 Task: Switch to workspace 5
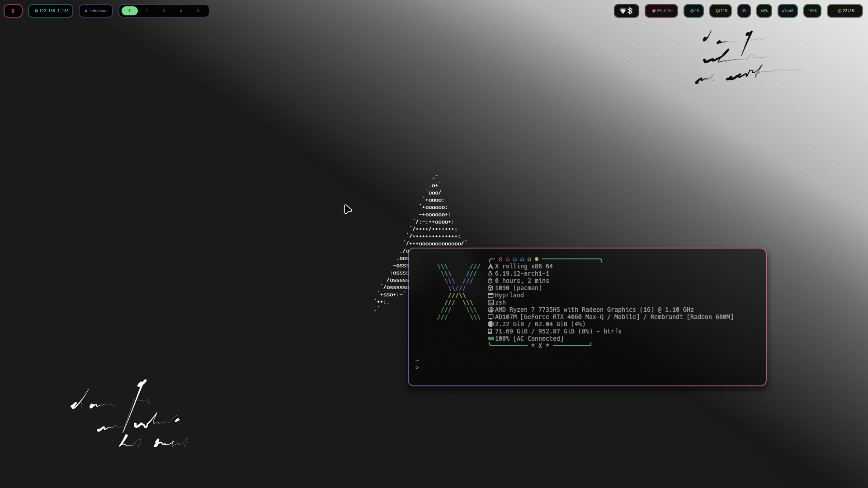coord(198,11)
